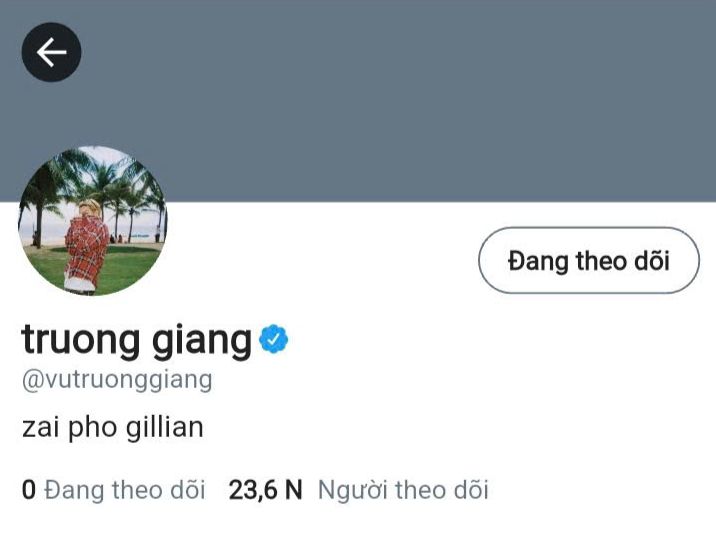Click the blue verified badge

pyautogui.click(x=274, y=339)
